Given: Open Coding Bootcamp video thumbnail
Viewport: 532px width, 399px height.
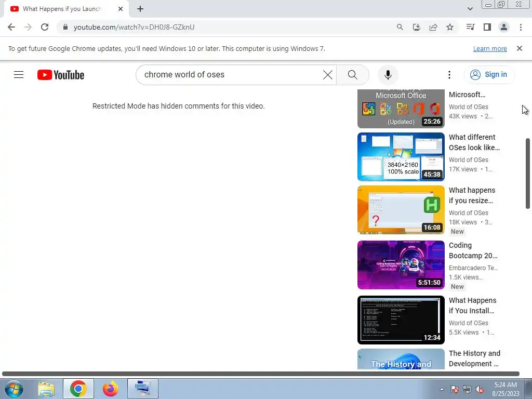Looking at the screenshot, I should (x=401, y=264).
